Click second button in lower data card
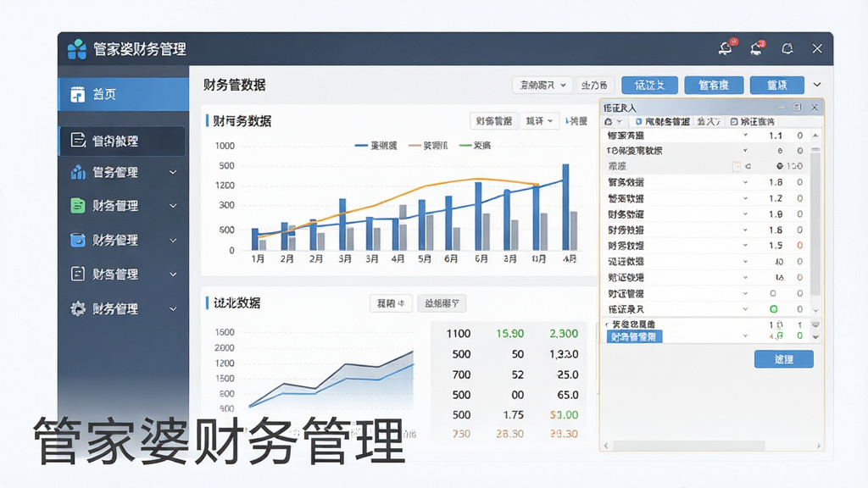This screenshot has height=488, width=868. [x=442, y=303]
